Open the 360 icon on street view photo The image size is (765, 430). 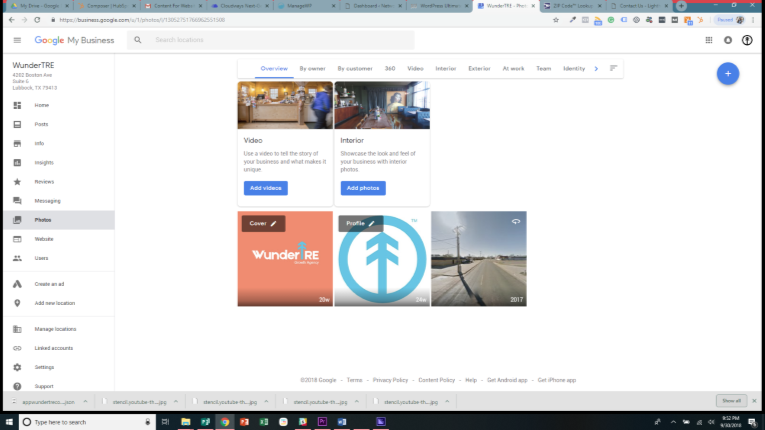[516, 222]
